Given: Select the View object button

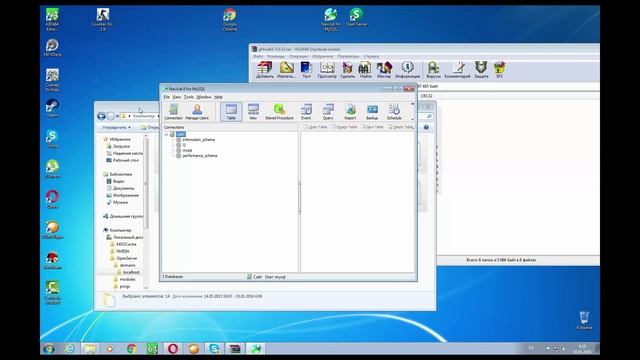Looking at the screenshot, I should click(253, 111).
